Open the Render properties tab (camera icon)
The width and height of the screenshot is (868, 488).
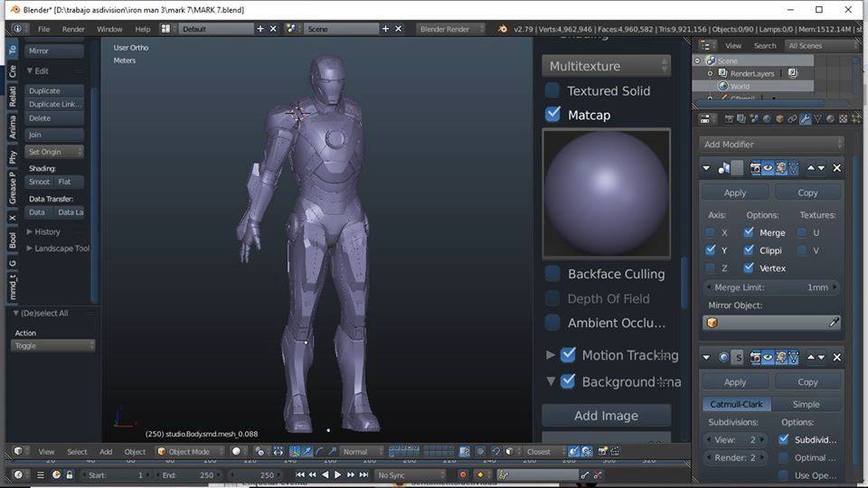click(729, 119)
